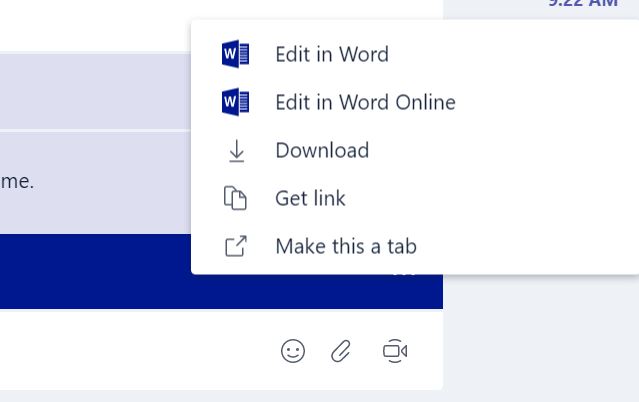Screen dimensions: 639x402
Task: Click the message text ending with "me."
Action: point(17,181)
